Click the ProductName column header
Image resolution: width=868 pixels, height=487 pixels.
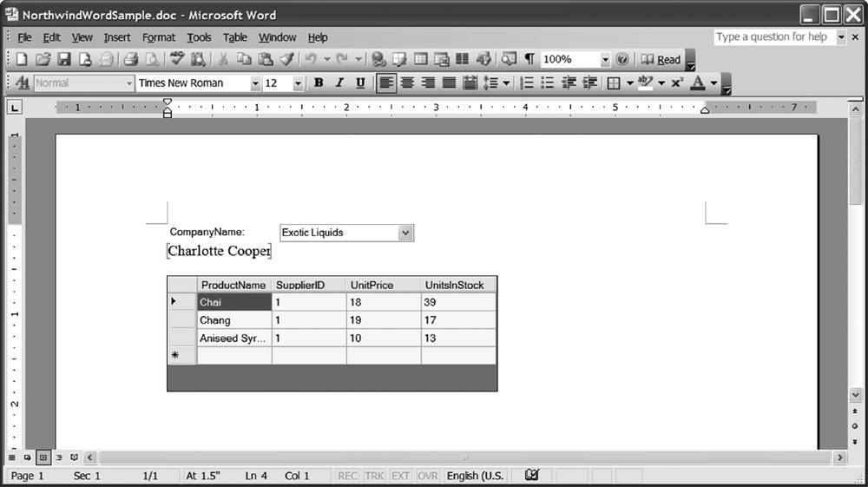click(x=234, y=285)
